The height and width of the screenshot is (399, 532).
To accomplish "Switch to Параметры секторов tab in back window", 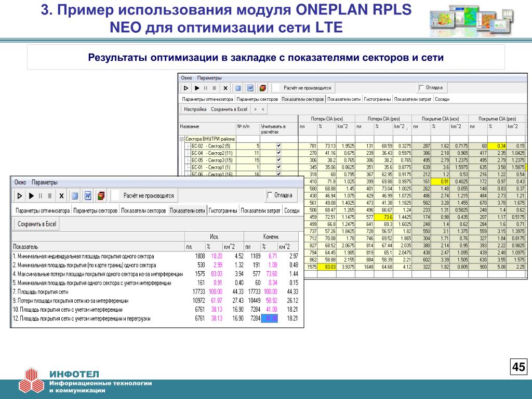I will click(x=257, y=99).
